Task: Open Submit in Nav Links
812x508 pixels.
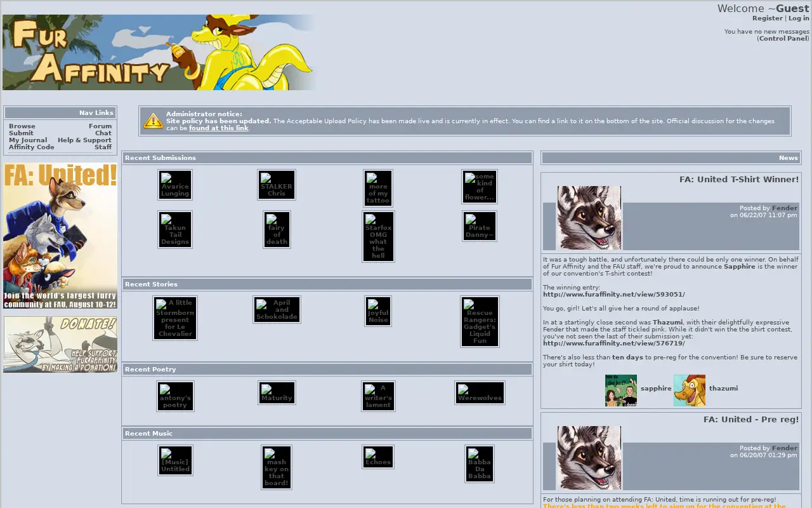Action: click(x=21, y=133)
